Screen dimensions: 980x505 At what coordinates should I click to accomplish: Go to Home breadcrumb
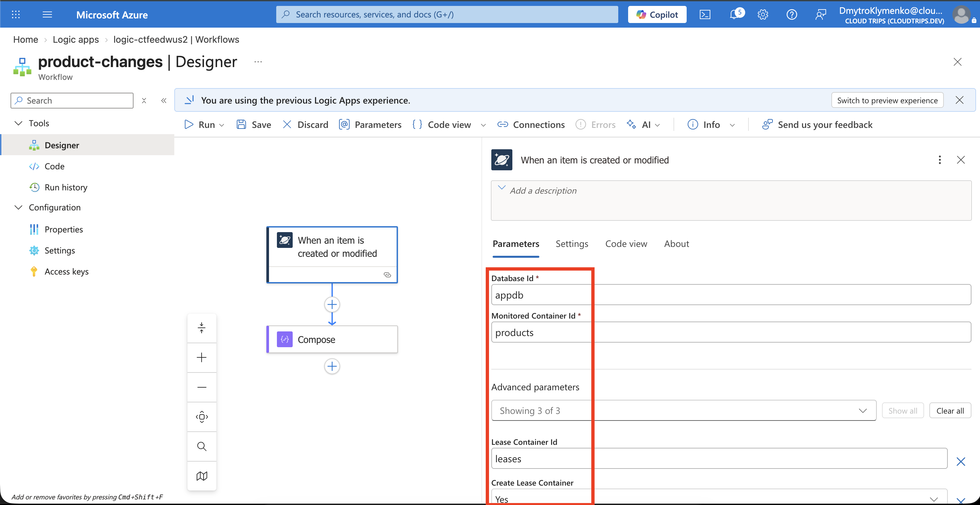tap(26, 39)
